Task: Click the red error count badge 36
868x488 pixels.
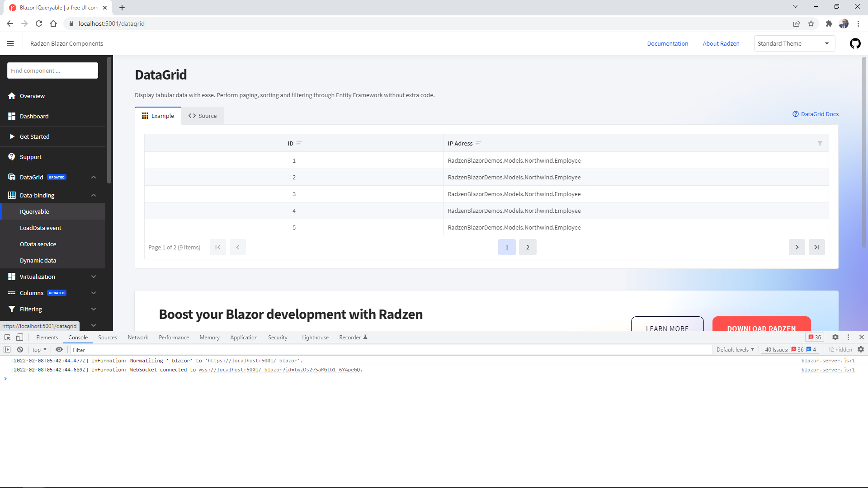Action: [815, 337]
